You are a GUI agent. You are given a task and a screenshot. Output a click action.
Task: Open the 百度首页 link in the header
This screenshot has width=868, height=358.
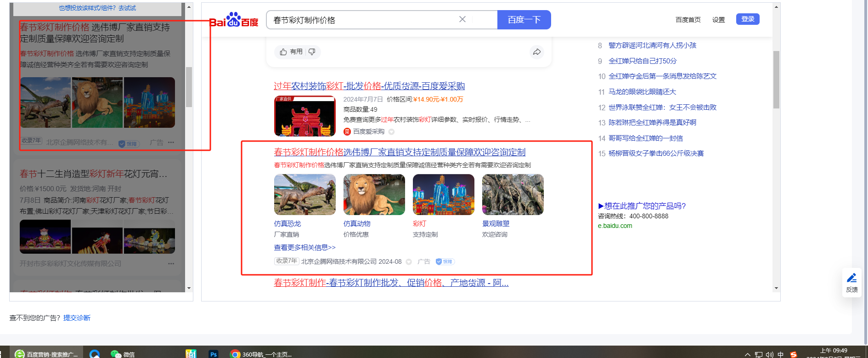pos(688,20)
